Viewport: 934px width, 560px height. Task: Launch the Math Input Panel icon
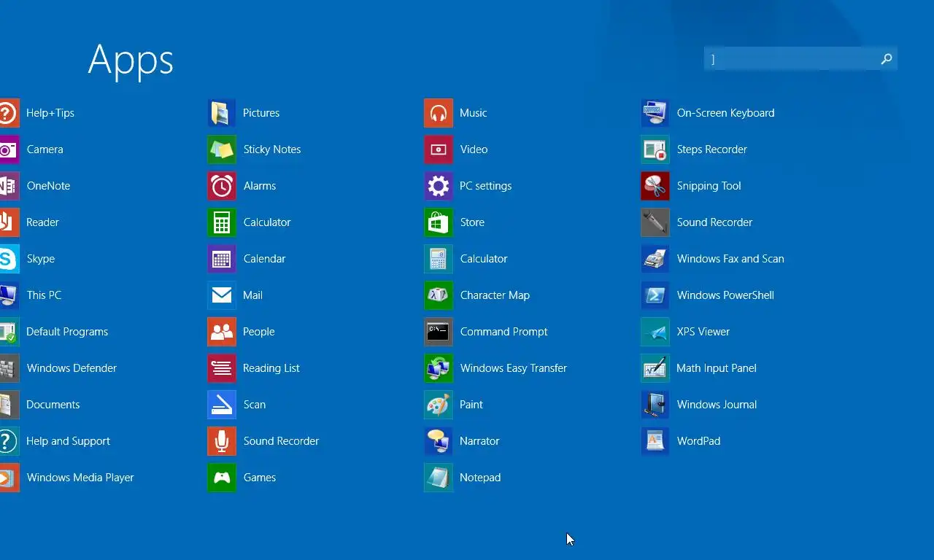[655, 368]
